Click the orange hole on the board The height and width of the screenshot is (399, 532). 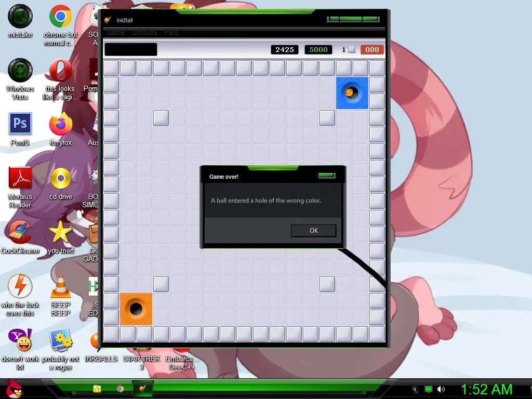click(136, 309)
